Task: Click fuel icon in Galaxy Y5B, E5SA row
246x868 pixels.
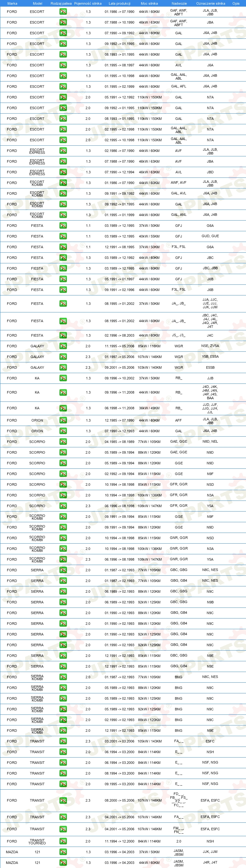Action: [x=63, y=357]
